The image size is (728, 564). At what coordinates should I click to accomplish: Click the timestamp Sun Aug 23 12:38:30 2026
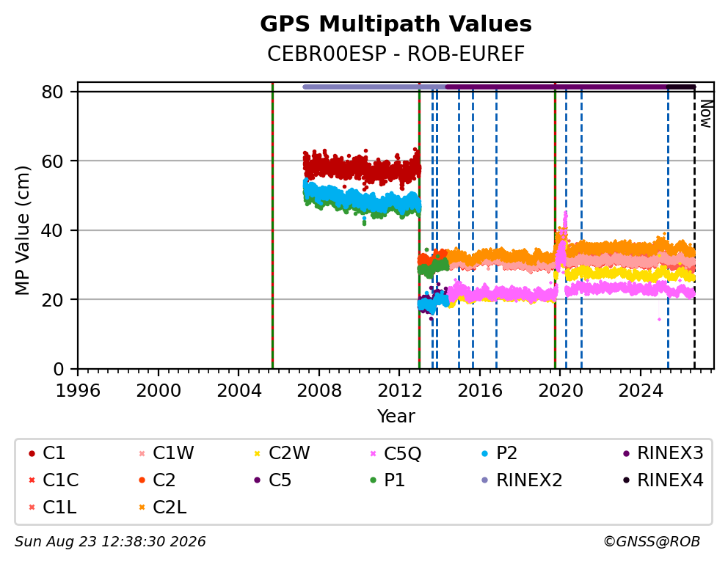(110, 542)
